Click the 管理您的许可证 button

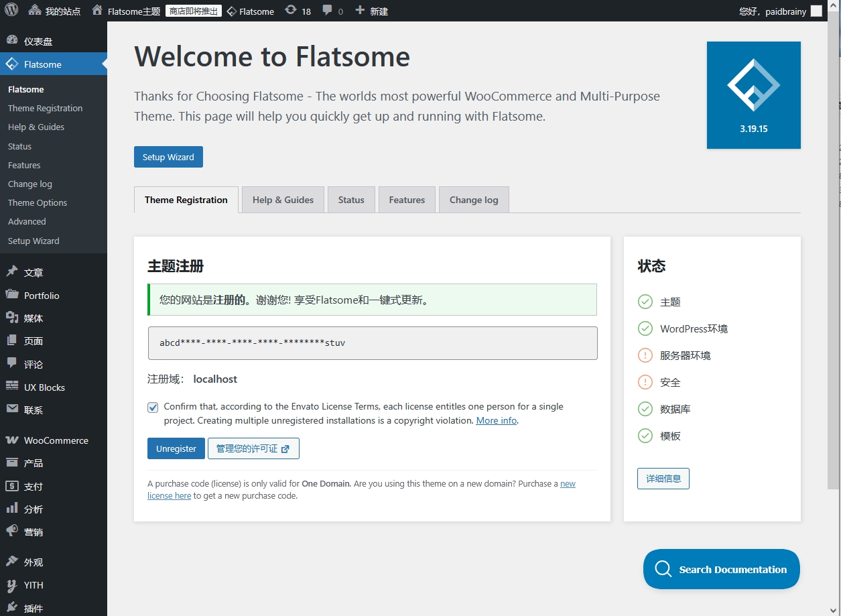click(253, 448)
